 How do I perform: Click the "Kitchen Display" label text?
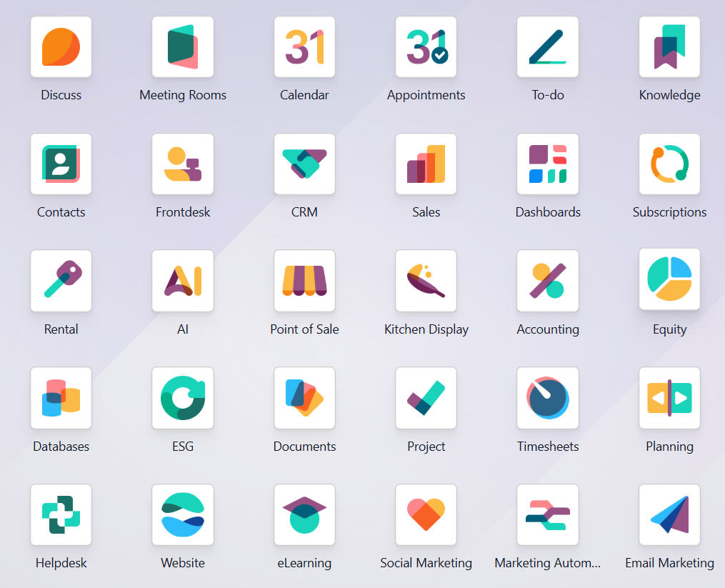[426, 329]
